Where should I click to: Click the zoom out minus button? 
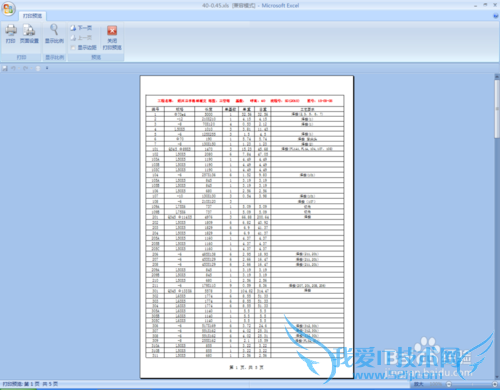pyautogui.click(x=449, y=384)
